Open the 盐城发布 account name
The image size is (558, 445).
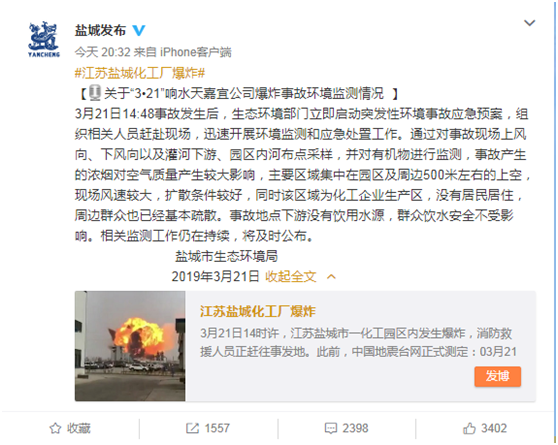pos(100,31)
